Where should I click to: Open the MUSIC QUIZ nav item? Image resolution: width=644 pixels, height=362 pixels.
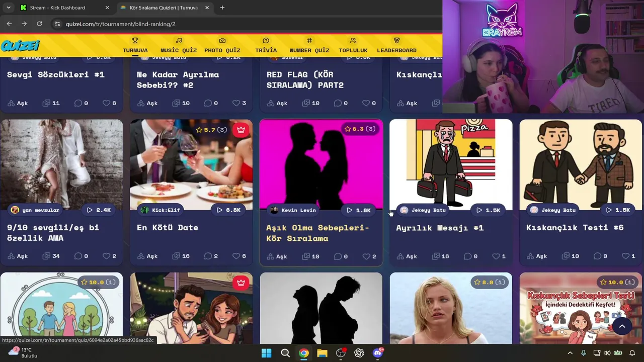tap(179, 45)
